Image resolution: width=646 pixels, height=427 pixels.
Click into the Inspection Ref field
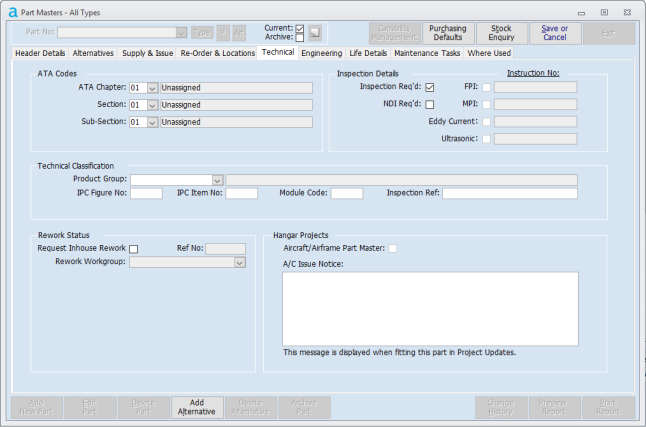tap(509, 193)
